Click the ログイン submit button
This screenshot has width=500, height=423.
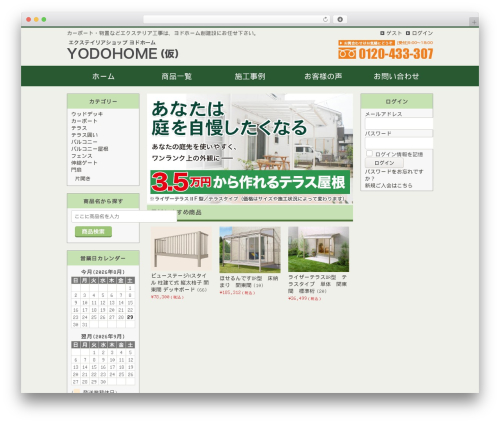pos(384,163)
